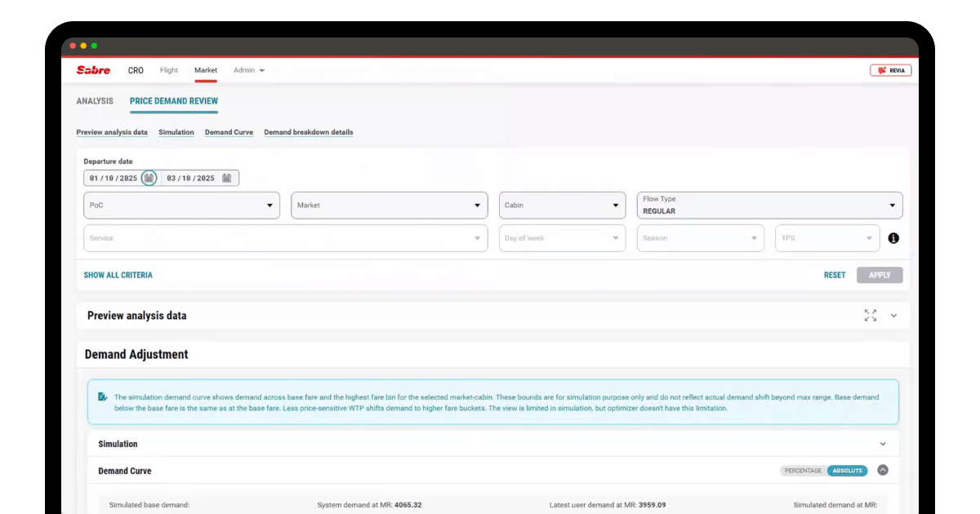Collapse the Demand Curve section via circular chevron

883,471
